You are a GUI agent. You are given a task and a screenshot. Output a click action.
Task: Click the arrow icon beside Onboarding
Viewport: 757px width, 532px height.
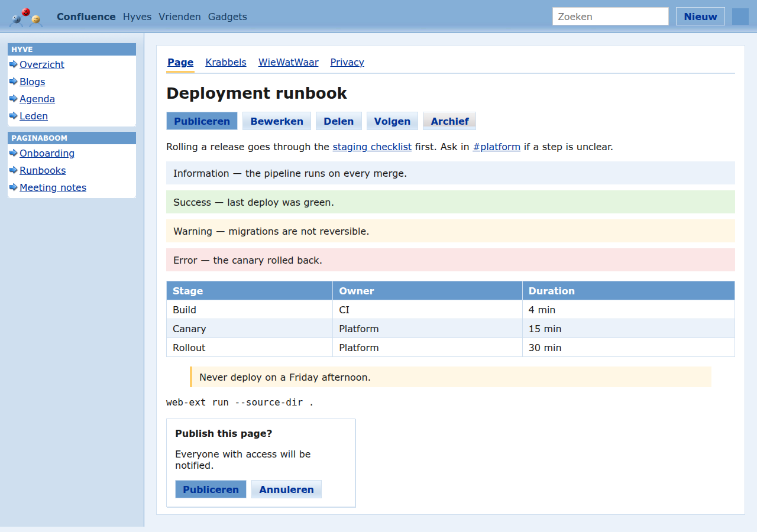pyautogui.click(x=14, y=153)
